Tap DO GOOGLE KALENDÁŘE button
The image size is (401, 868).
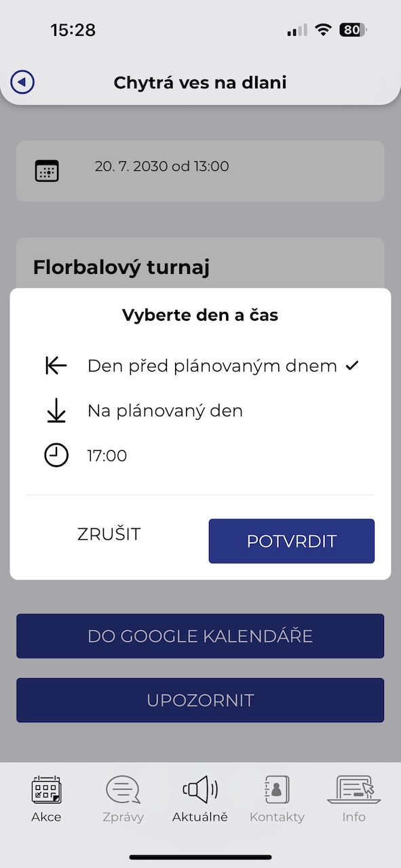pyautogui.click(x=200, y=636)
